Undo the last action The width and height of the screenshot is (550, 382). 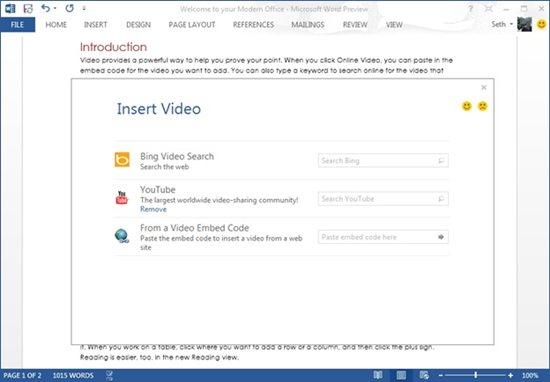pos(46,8)
